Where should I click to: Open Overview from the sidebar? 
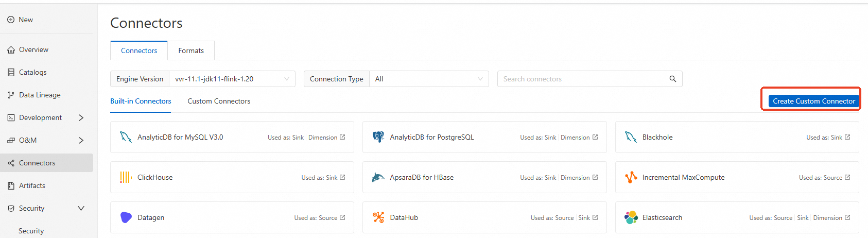pos(33,49)
